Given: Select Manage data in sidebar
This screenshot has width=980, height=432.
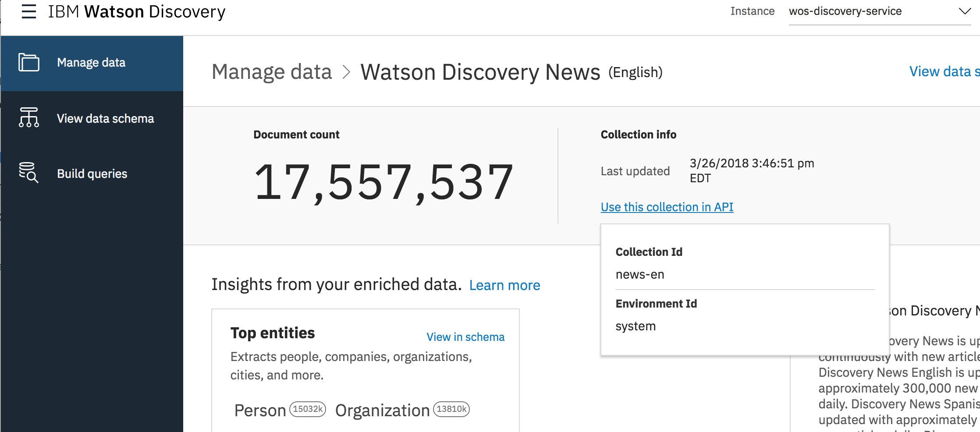Looking at the screenshot, I should click(92, 63).
